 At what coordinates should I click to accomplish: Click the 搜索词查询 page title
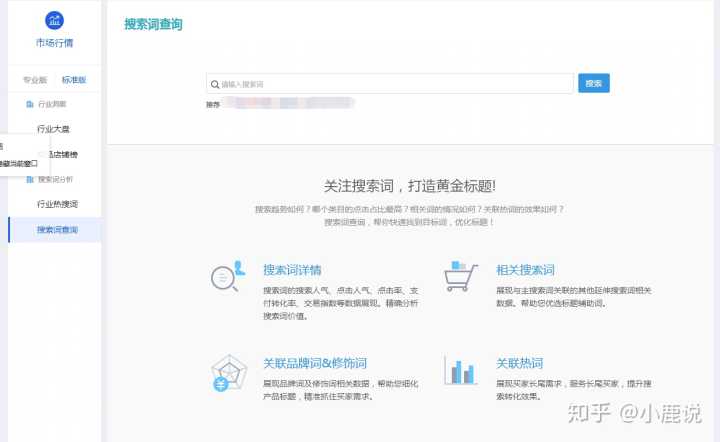(153, 24)
